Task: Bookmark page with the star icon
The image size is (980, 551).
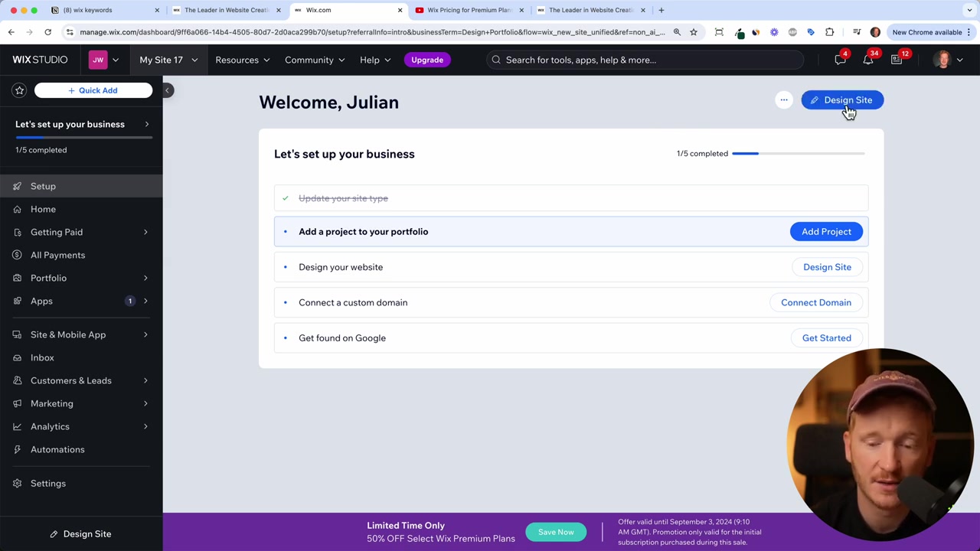Action: pyautogui.click(x=694, y=32)
